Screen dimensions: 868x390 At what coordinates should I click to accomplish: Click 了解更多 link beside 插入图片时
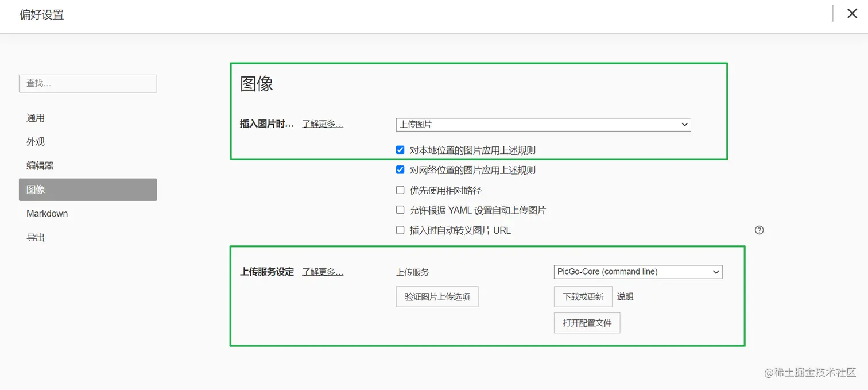coord(323,123)
